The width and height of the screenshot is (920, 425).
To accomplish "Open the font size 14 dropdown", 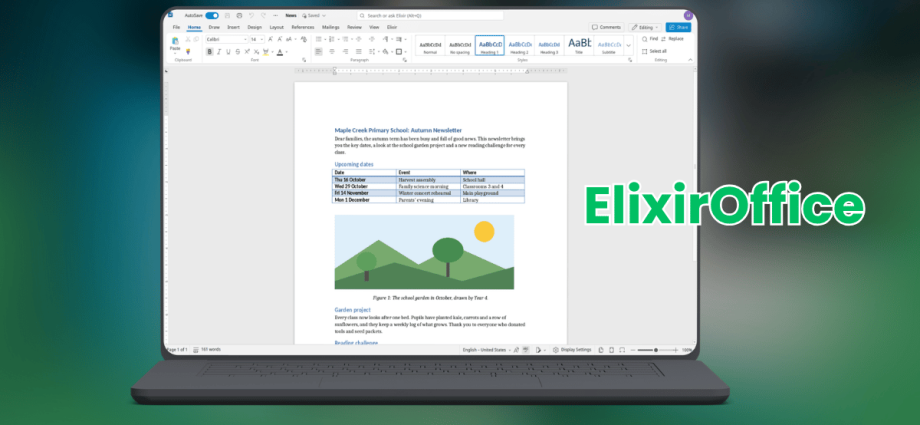I will click(262, 39).
